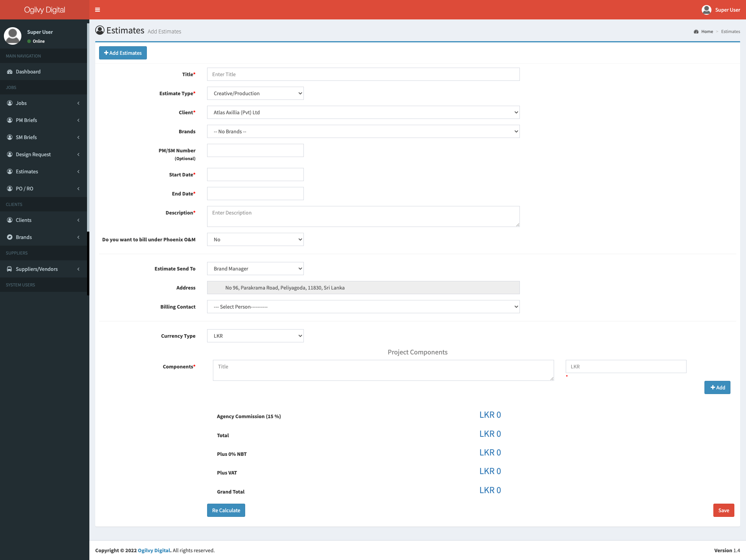The image size is (746, 560).
Task: Click the Super User avatar in header
Action: 706,10
